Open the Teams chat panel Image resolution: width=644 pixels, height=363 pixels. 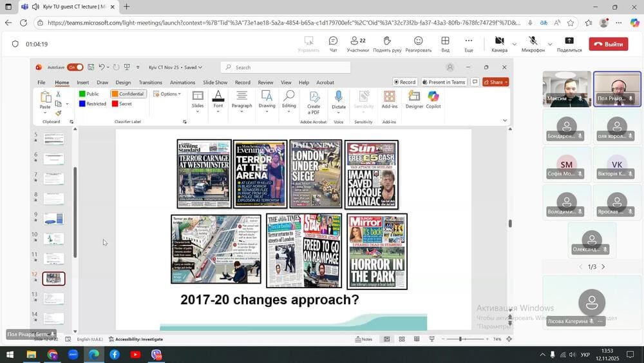pos(333,43)
